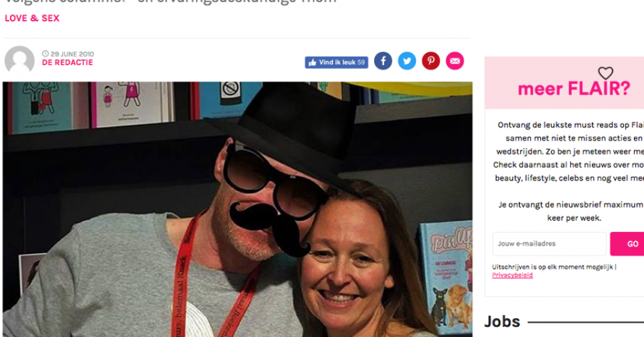Image resolution: width=644 pixels, height=337 pixels.
Task: Open DE REDACTIE author page
Action: point(68,62)
